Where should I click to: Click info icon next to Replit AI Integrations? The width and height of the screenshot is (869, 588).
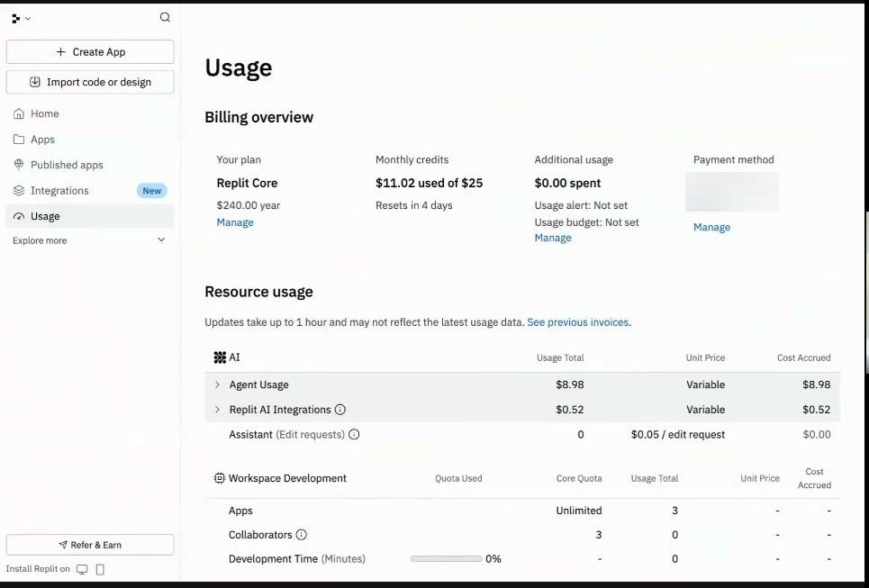tap(340, 410)
